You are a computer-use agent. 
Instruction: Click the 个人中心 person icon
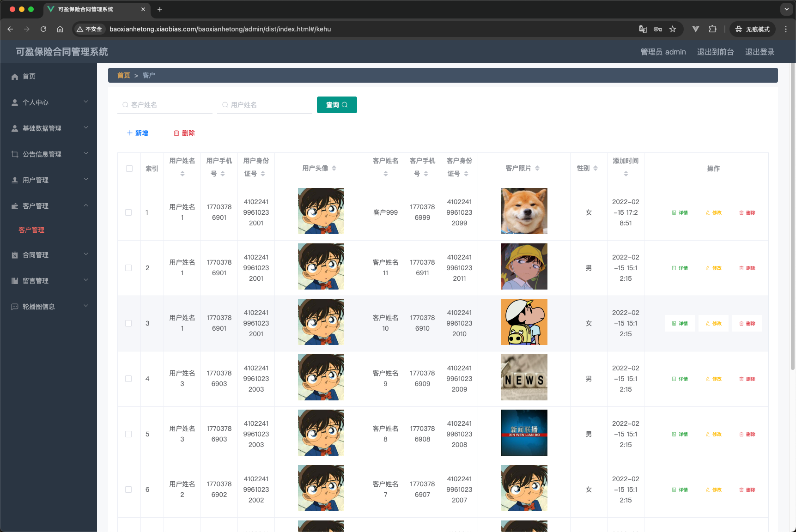click(15, 103)
